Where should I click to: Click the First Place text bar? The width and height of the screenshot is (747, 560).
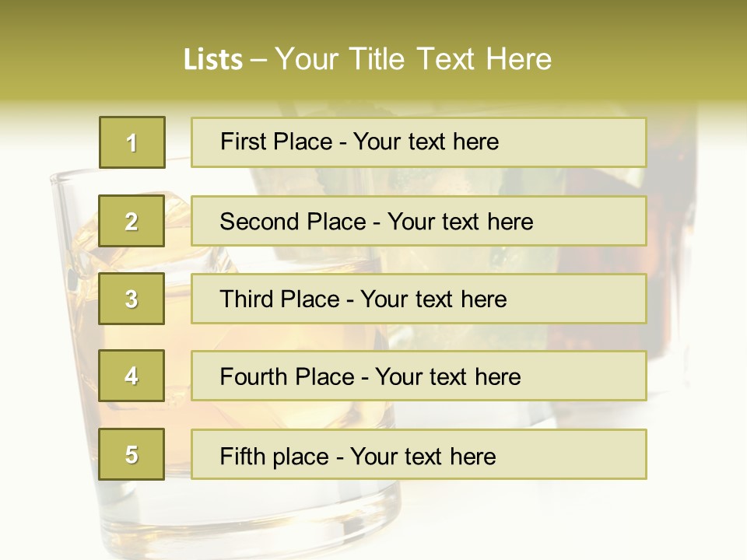pyautogui.click(x=419, y=142)
